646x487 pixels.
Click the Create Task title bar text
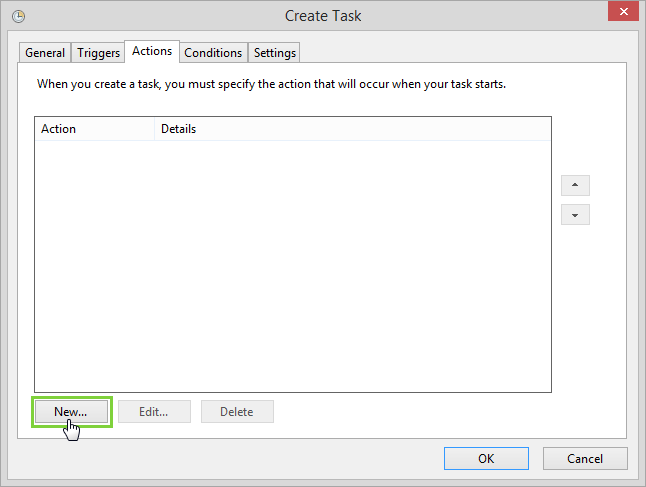[x=323, y=15]
